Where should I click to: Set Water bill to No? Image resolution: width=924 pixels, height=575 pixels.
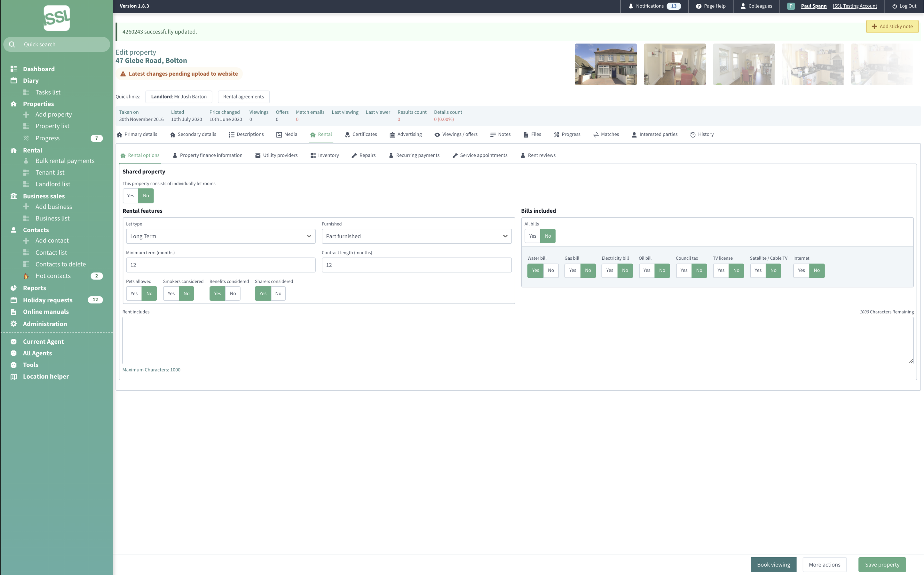551,270
